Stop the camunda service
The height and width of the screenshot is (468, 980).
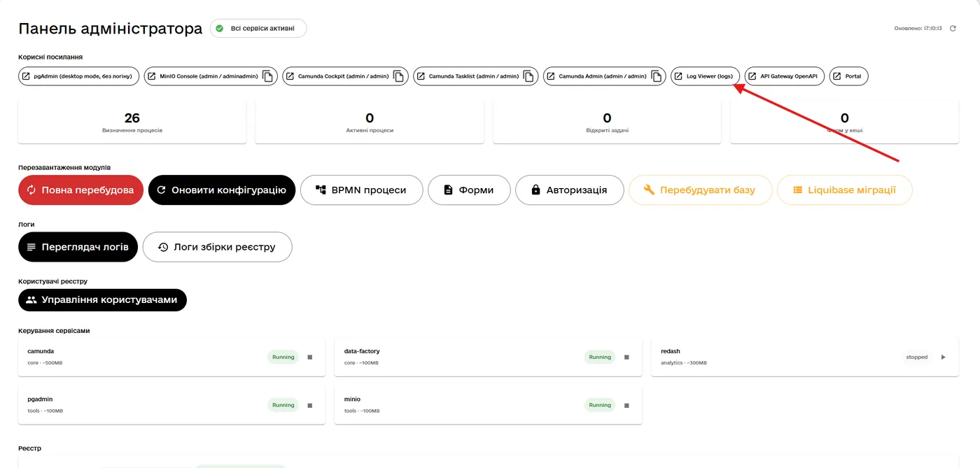coord(310,357)
